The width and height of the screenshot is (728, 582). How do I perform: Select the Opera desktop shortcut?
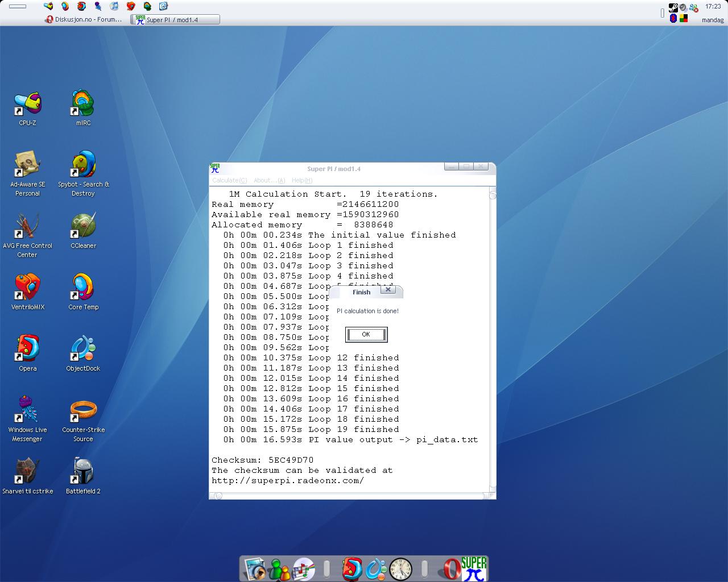tap(27, 354)
